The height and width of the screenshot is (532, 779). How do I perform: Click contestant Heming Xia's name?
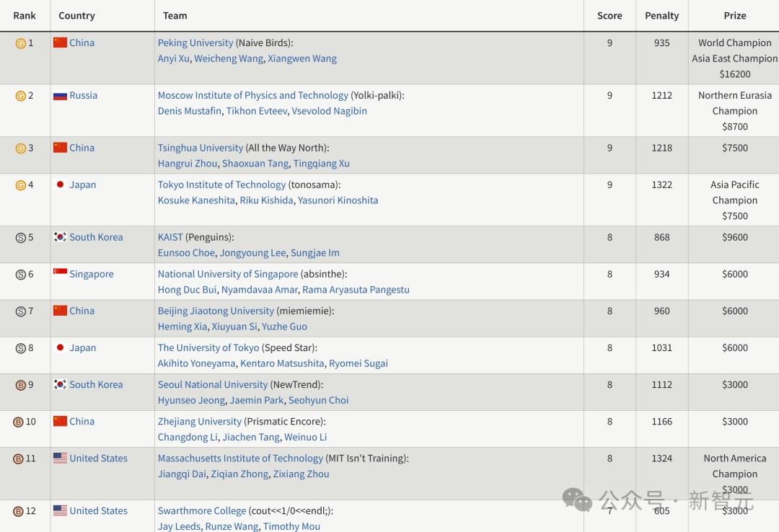point(182,327)
